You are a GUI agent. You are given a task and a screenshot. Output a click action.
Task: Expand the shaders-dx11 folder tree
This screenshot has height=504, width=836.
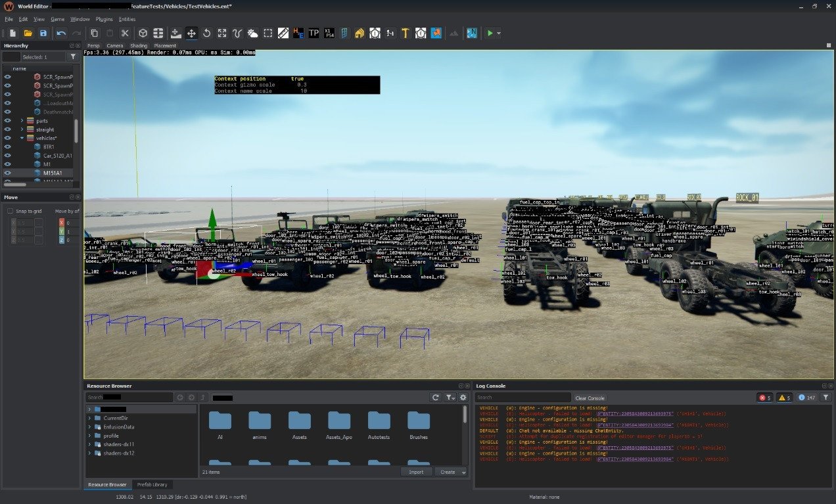(x=89, y=444)
